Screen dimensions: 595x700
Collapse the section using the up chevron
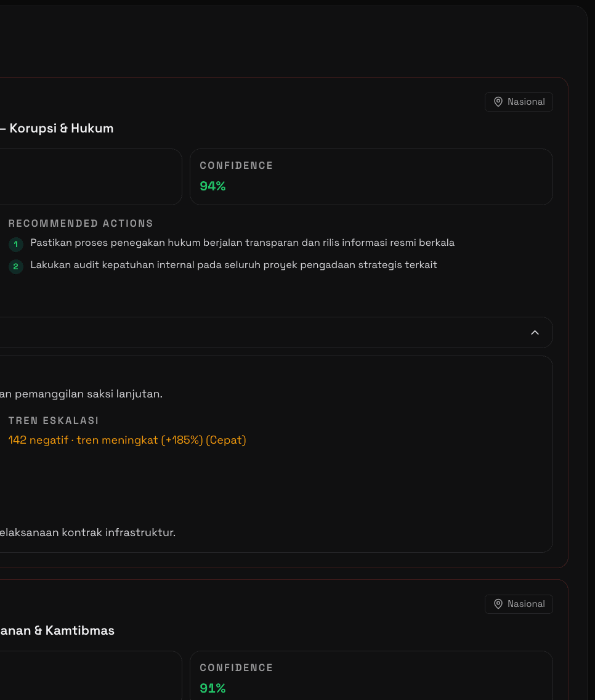coord(535,333)
